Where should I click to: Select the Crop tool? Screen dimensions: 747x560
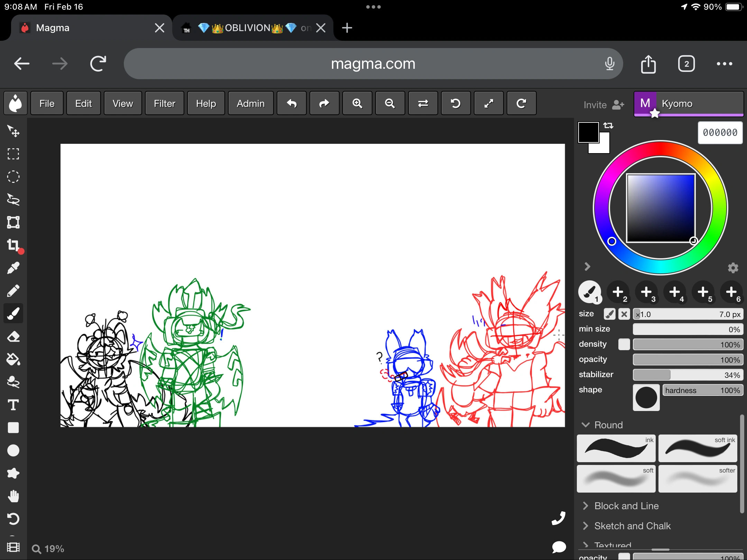[13, 245]
